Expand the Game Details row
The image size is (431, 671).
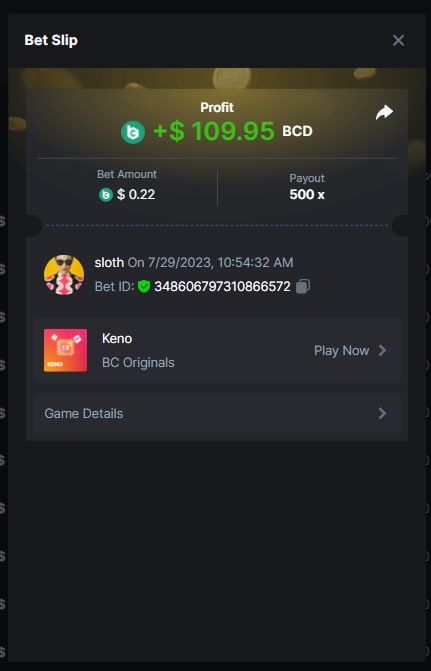coord(217,413)
